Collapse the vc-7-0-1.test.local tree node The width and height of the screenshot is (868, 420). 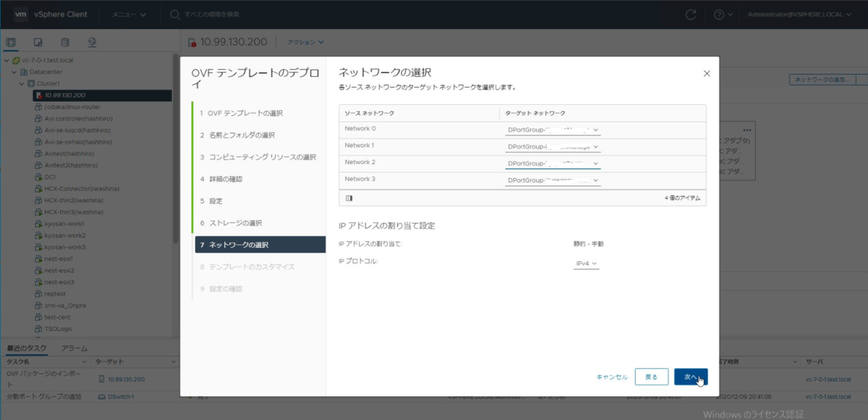pos(6,60)
